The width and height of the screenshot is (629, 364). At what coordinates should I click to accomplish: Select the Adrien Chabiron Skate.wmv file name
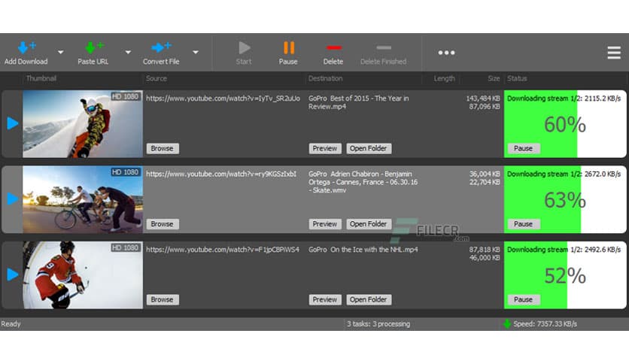pyautogui.click(x=363, y=182)
